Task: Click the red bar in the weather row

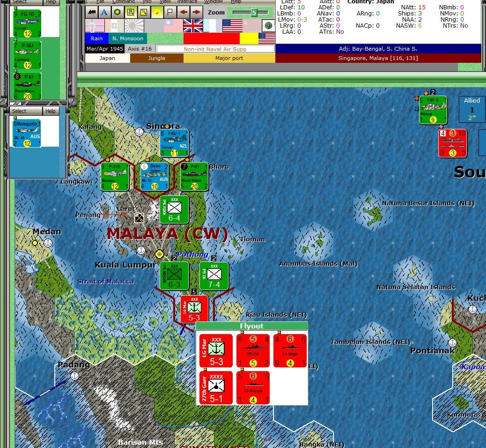Action: point(211,38)
